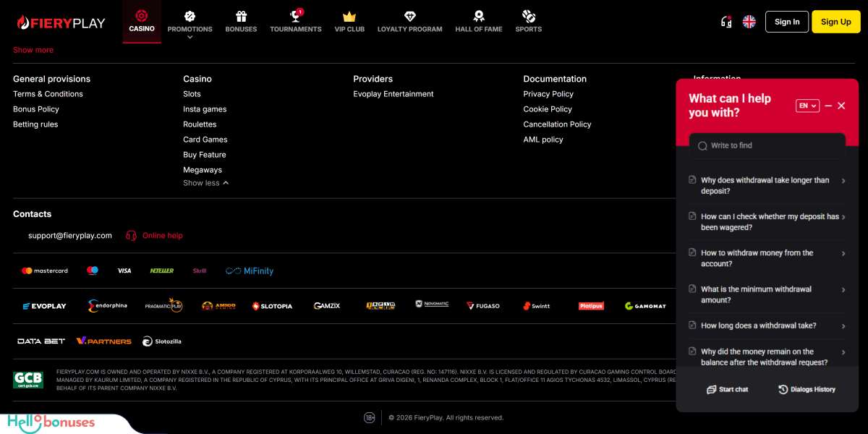The image size is (868, 434).
Task: Click the Online help link
Action: 155,235
